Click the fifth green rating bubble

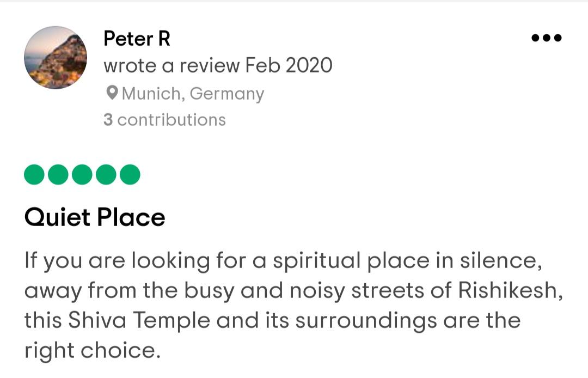click(130, 174)
